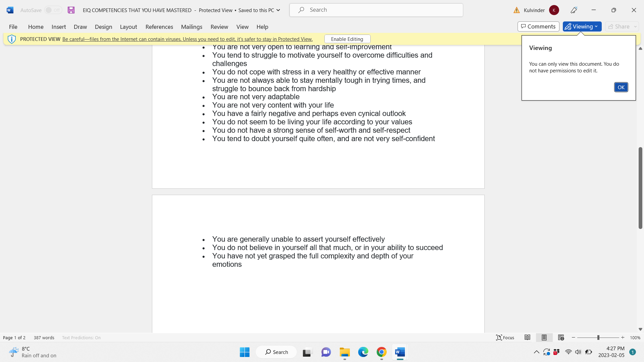Drag the zoom level slider in status bar

point(598,338)
